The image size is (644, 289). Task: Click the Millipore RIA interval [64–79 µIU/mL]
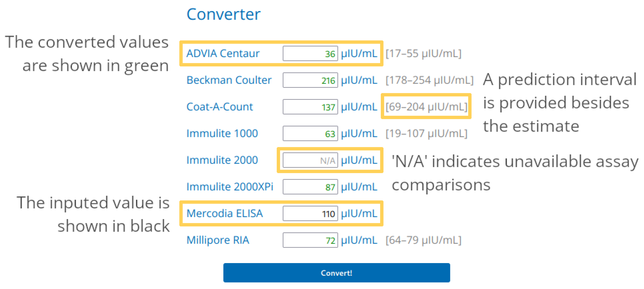click(x=423, y=240)
